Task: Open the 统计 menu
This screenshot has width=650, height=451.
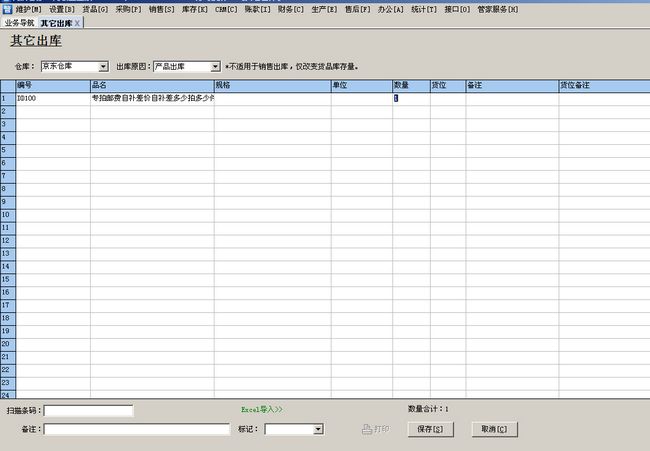Action: 424,8
